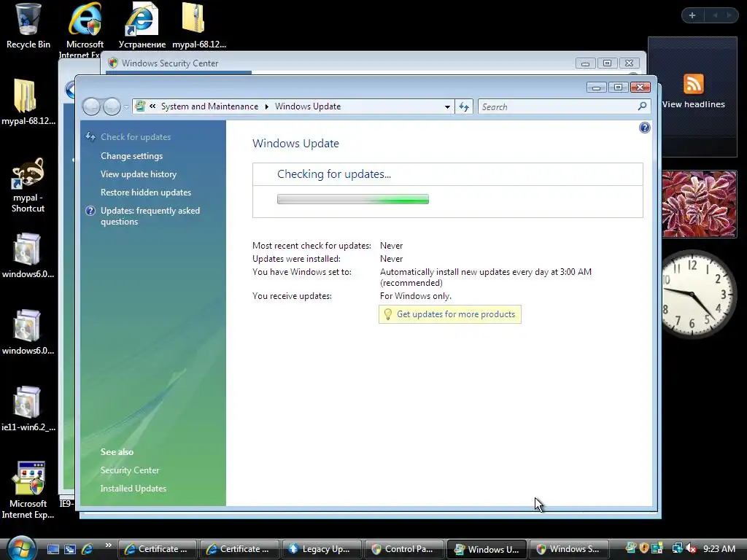The height and width of the screenshot is (560, 747).
Task: Click Check for updates link
Action: click(x=136, y=136)
